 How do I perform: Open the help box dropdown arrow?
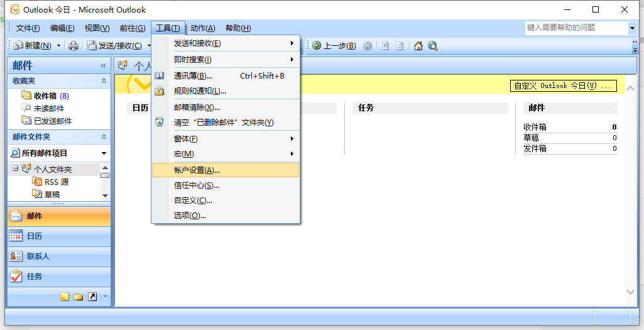[x=632, y=28]
